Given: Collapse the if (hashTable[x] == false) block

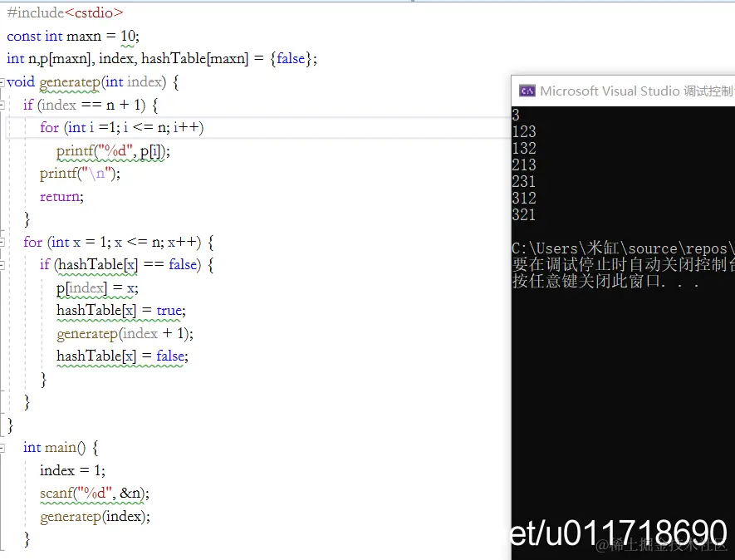Looking at the screenshot, I should pyautogui.click(x=2, y=265).
